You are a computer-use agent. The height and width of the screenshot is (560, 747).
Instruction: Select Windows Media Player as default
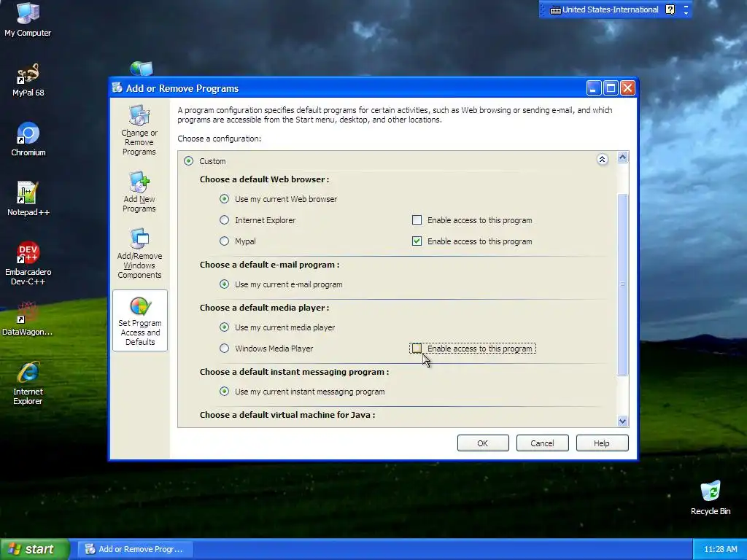[x=224, y=348]
